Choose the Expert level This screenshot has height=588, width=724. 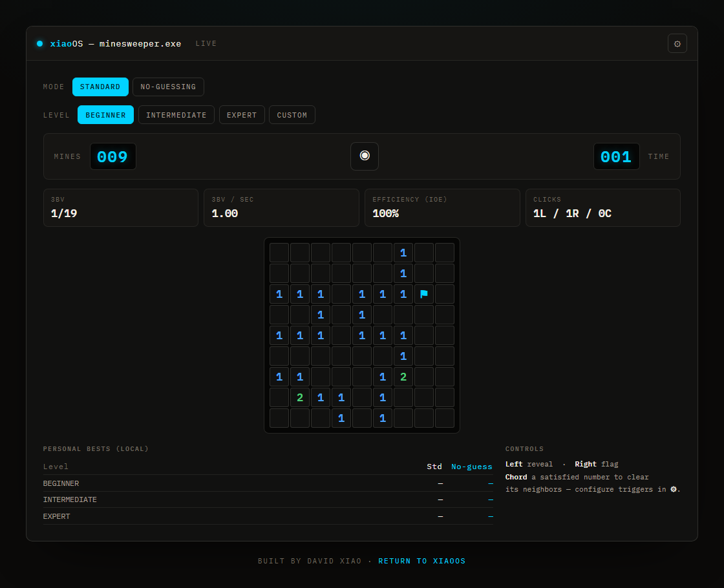(x=242, y=115)
